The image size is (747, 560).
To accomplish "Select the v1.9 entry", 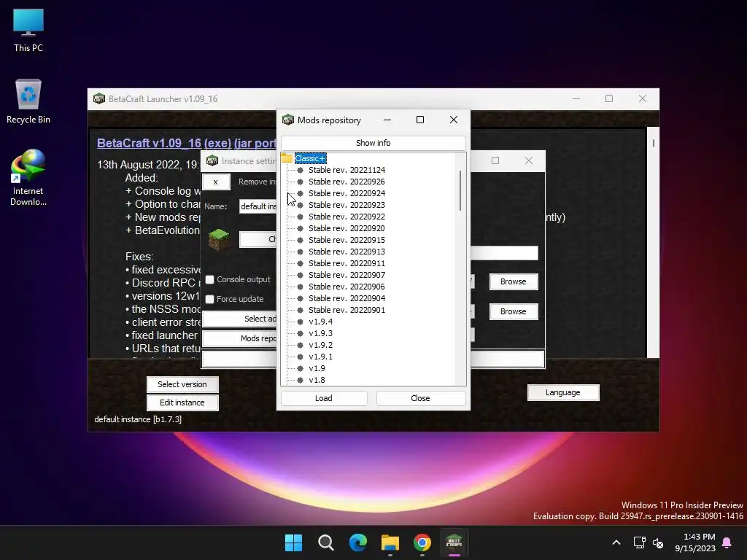I will [x=317, y=368].
